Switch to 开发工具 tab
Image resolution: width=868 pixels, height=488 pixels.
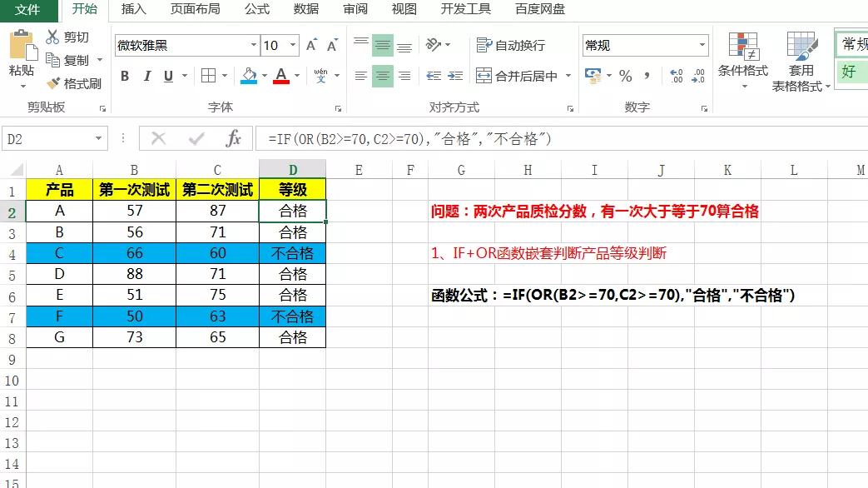465,9
